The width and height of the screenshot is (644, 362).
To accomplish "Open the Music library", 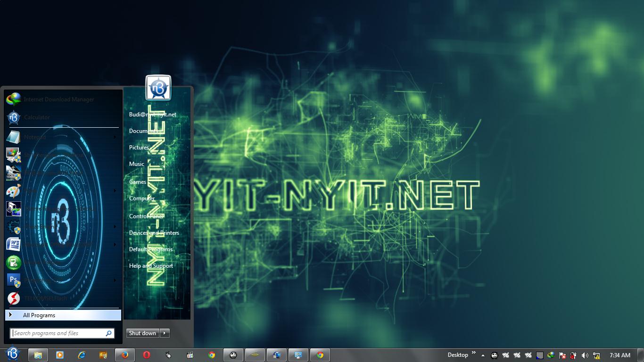I will 137,164.
